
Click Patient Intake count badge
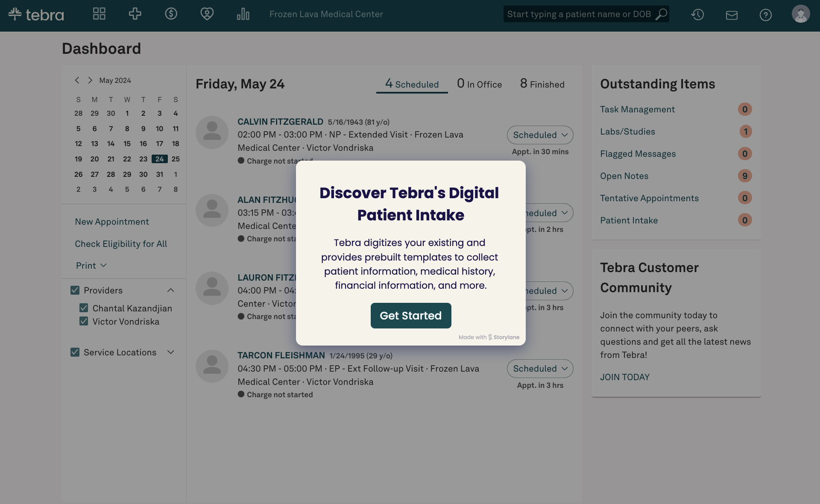pos(745,220)
